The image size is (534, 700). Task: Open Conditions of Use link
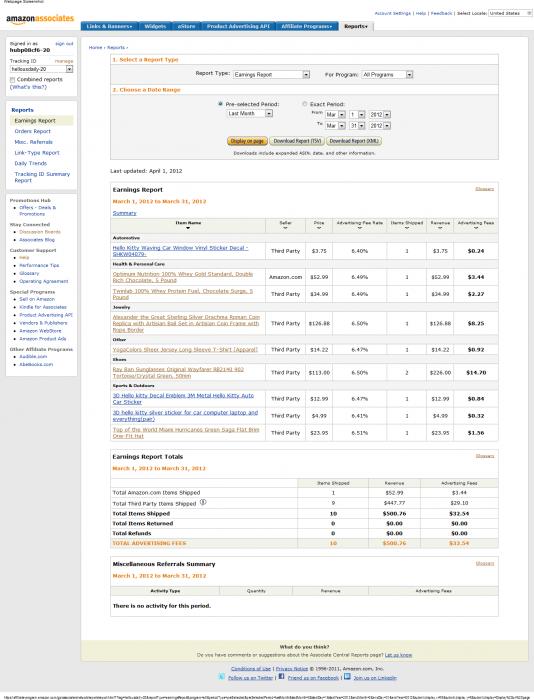(x=251, y=668)
